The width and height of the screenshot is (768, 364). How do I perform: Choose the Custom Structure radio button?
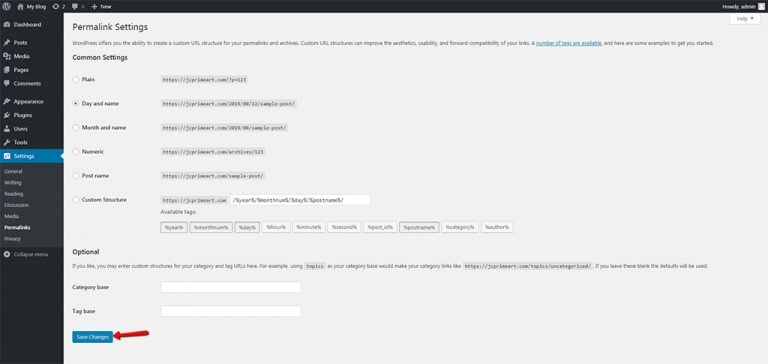tap(75, 199)
